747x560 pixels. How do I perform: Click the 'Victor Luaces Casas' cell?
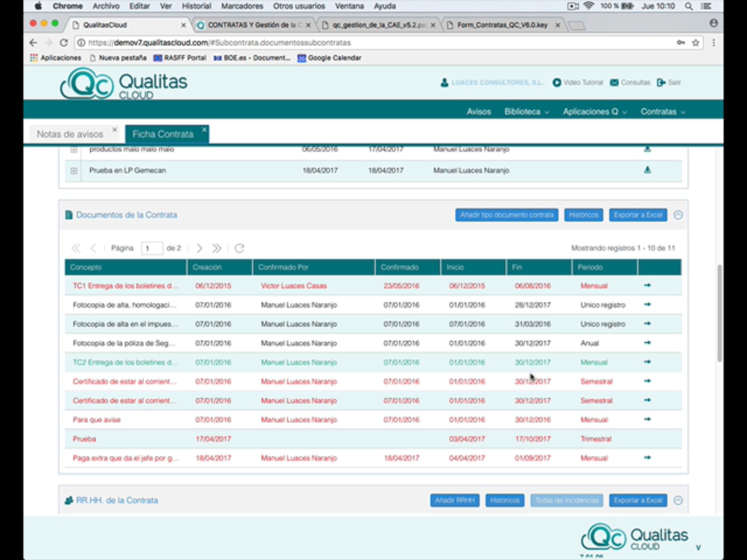pyautogui.click(x=294, y=286)
